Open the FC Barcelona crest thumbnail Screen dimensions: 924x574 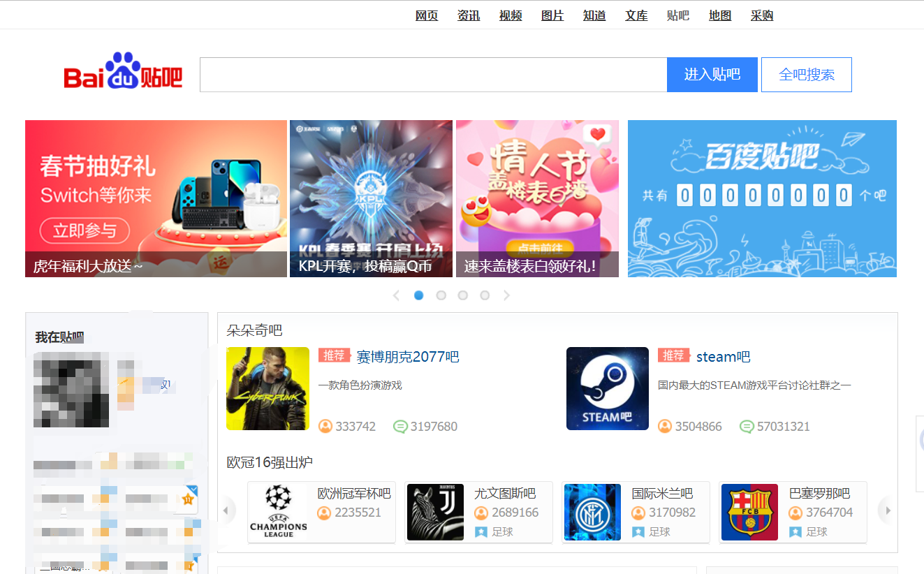[x=749, y=512]
